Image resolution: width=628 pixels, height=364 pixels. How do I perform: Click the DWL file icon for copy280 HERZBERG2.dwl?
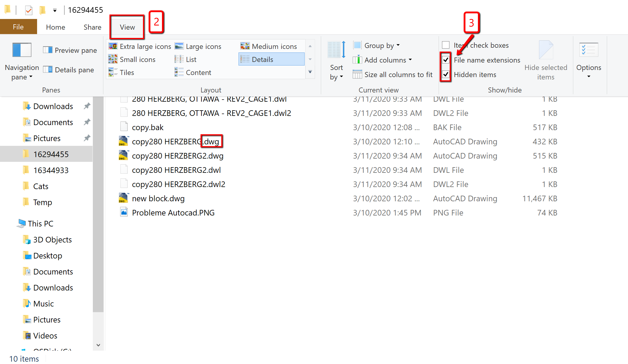[123, 170]
